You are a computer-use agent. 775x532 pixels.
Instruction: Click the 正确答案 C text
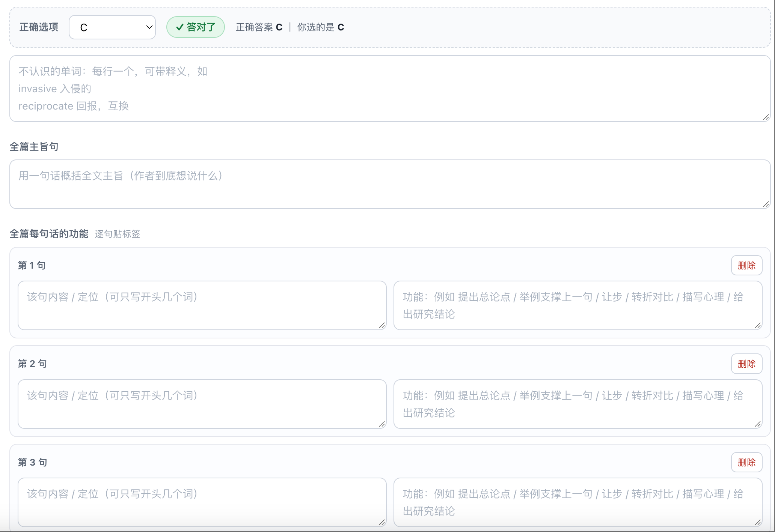[x=259, y=27]
